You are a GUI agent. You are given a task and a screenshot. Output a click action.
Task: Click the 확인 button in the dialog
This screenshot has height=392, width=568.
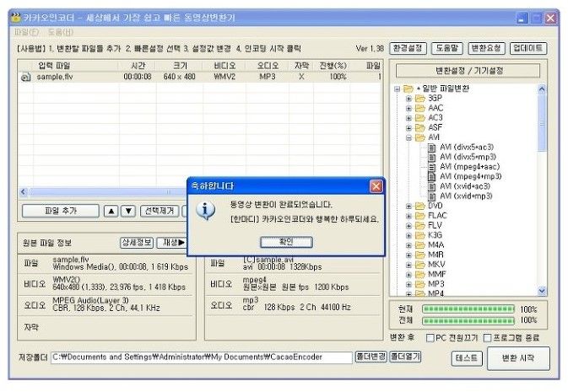286,242
